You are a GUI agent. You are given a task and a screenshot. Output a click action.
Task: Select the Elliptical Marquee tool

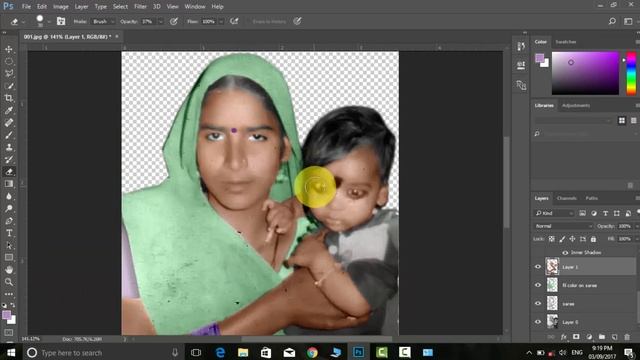pos(9,62)
